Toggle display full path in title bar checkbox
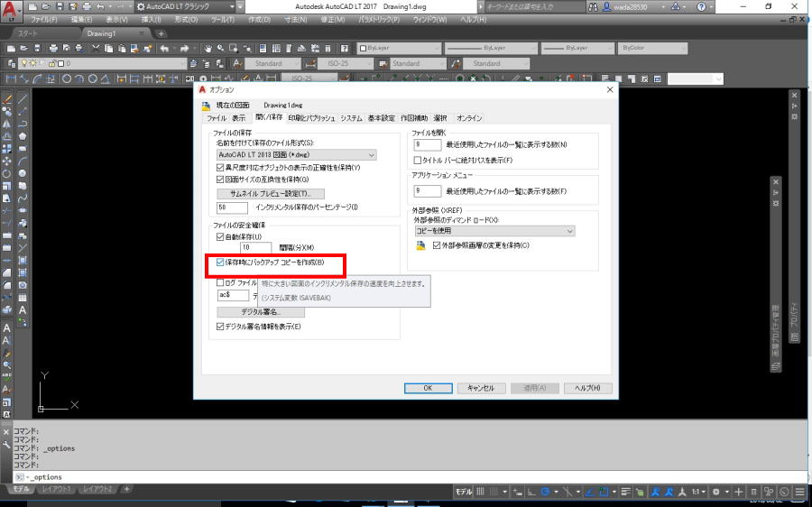The height and width of the screenshot is (507, 812). pyautogui.click(x=418, y=161)
